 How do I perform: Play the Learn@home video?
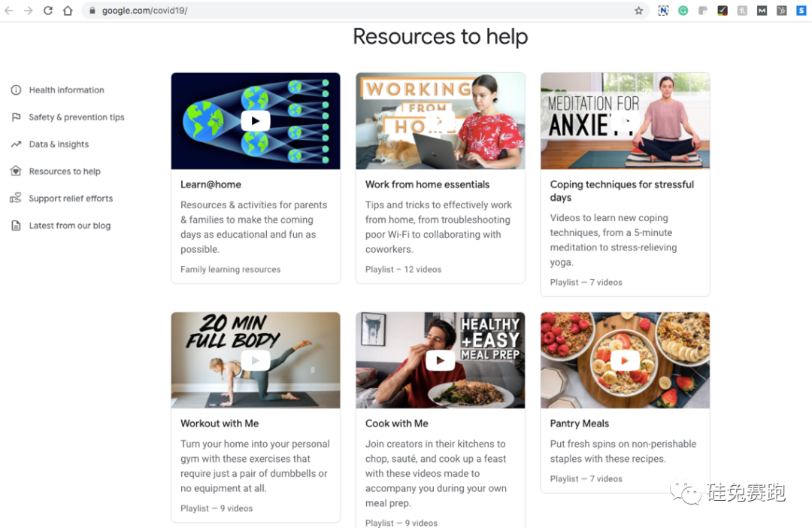256,121
